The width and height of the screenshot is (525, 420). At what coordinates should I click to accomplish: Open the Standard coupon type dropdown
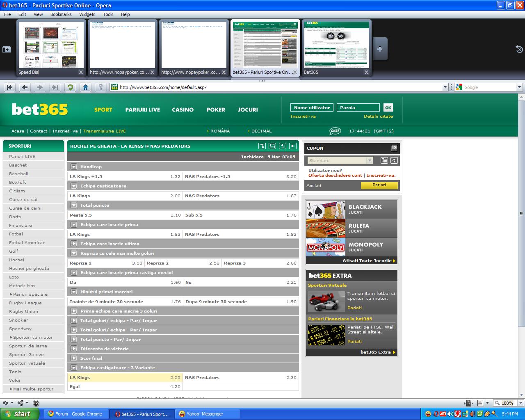(370, 160)
